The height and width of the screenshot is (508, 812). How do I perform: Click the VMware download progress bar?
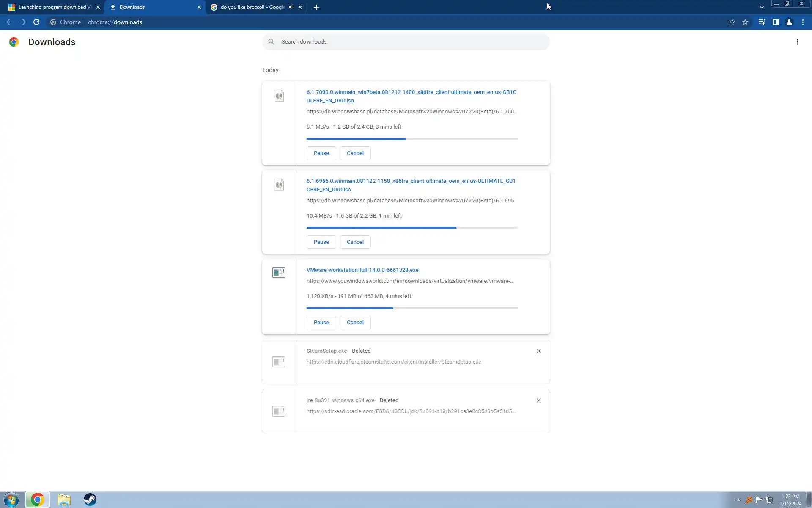pos(411,308)
